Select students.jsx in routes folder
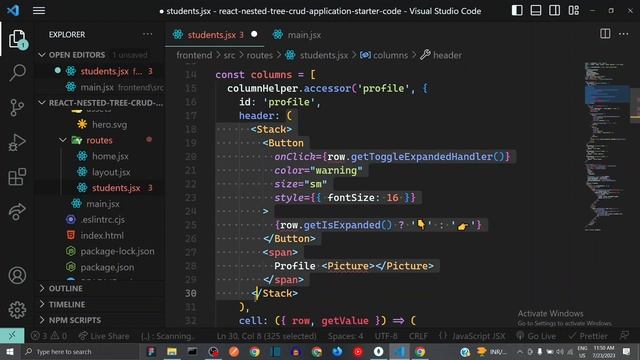 [x=101, y=188]
